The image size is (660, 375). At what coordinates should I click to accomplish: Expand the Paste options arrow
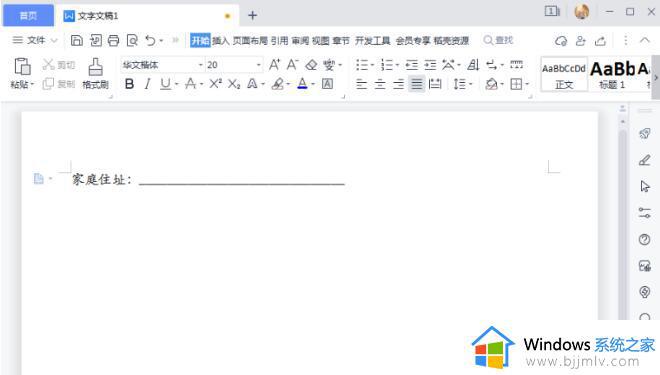click(x=32, y=85)
